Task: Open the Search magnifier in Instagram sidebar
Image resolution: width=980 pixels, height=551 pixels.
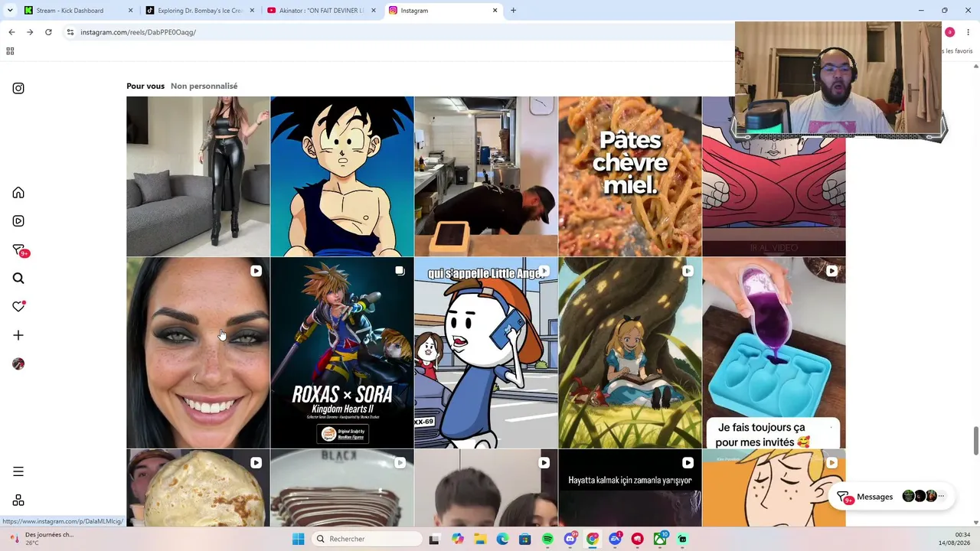Action: [x=18, y=279]
